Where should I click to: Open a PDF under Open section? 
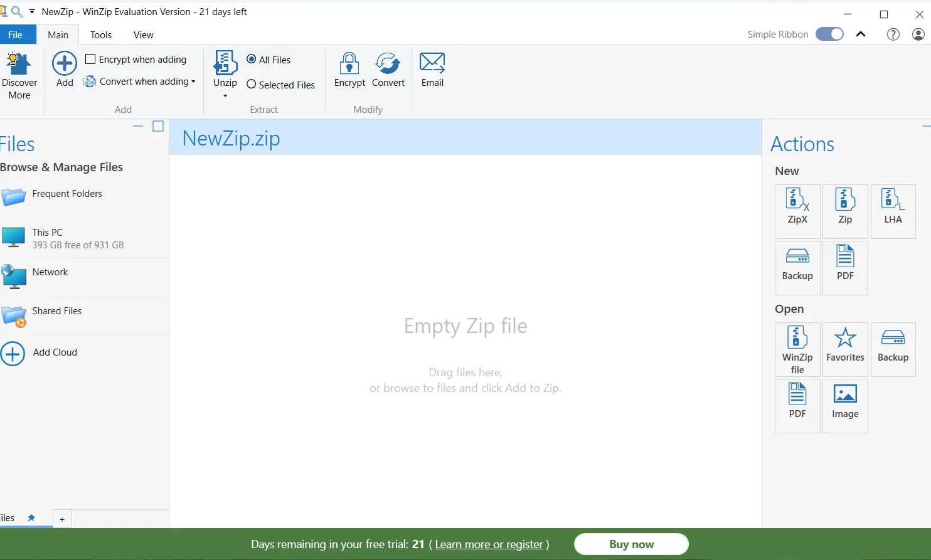click(x=797, y=406)
